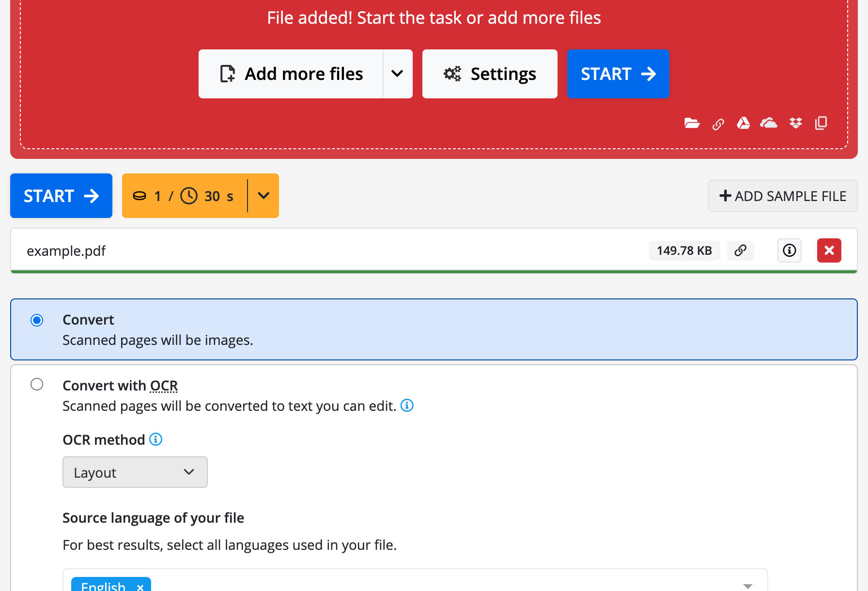Click the Settings button
Viewport: 868px width, 591px height.
tap(490, 74)
